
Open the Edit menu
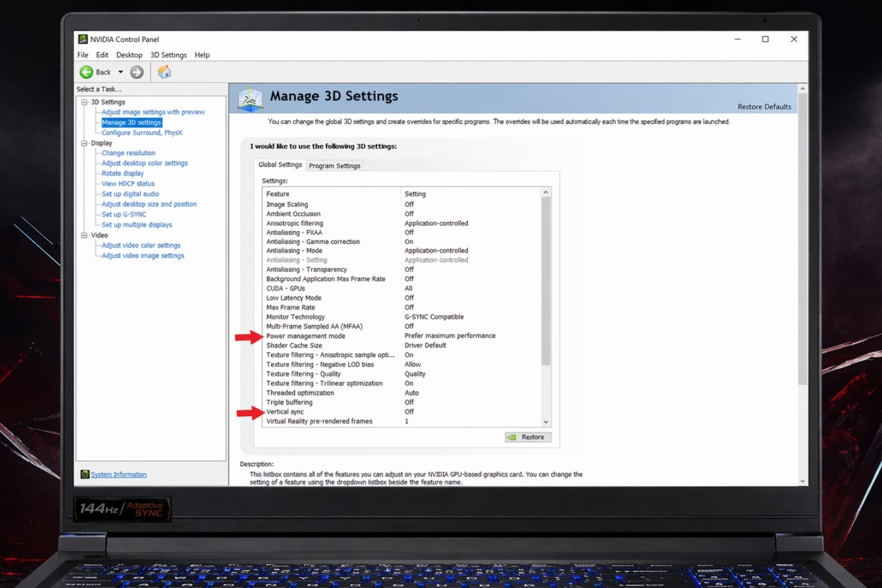pyautogui.click(x=102, y=55)
